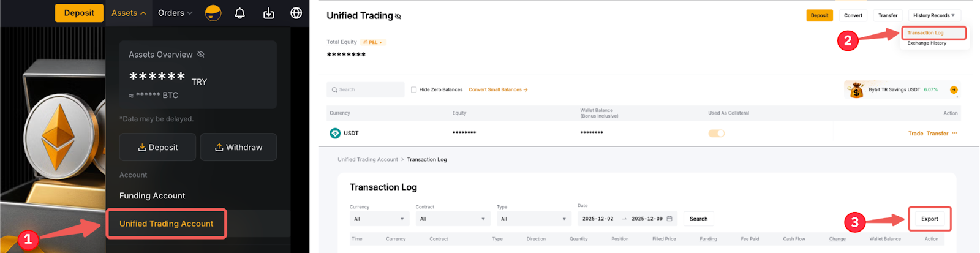The width and height of the screenshot is (980, 253).
Task: Open the profile avatar menu
Action: [x=213, y=13]
